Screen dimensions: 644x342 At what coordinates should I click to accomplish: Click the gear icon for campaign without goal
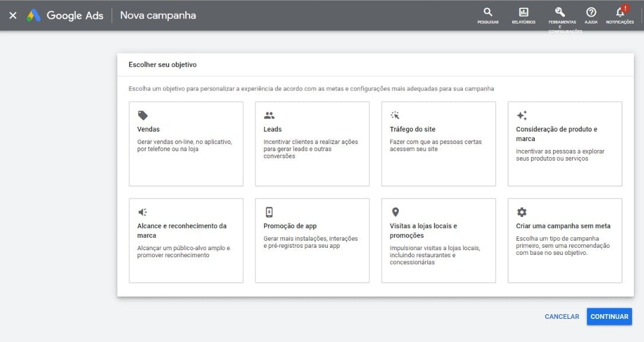[x=522, y=212]
